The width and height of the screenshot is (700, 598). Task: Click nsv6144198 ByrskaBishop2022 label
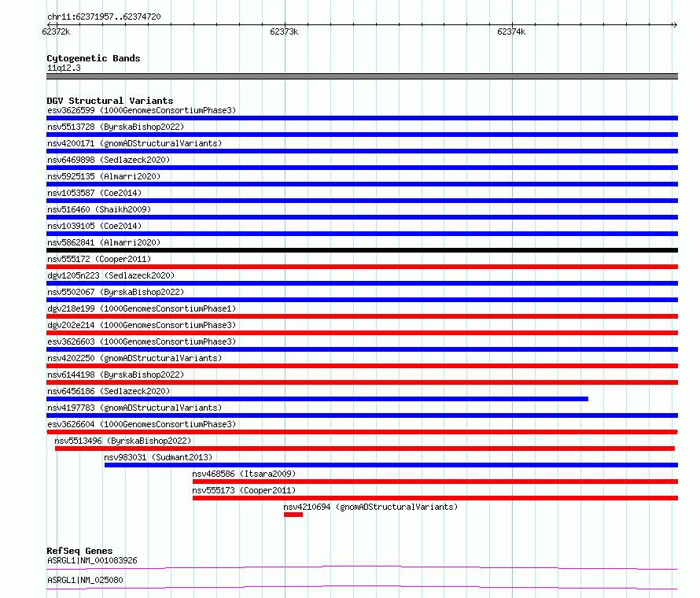point(115,375)
